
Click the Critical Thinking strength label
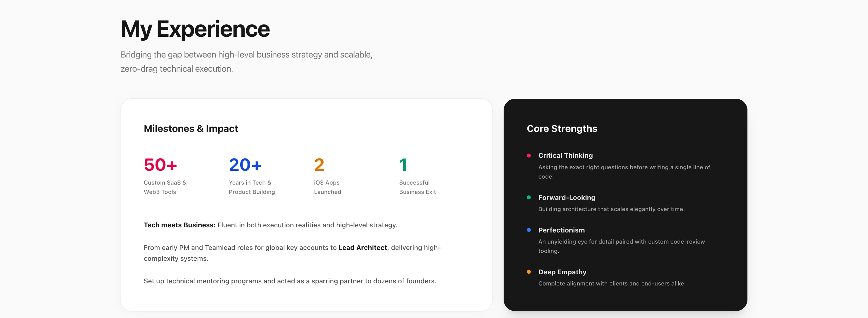[565, 155]
